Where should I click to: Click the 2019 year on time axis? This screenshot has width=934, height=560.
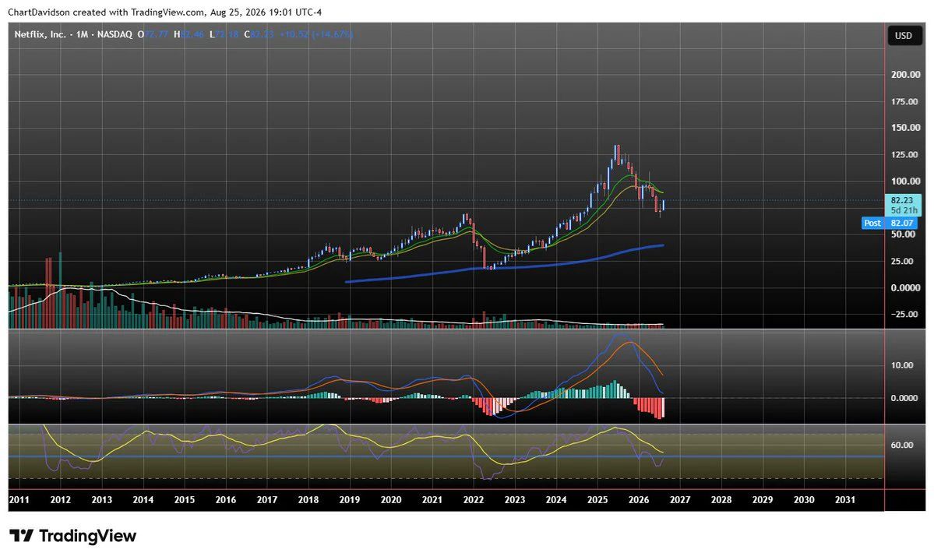350,500
